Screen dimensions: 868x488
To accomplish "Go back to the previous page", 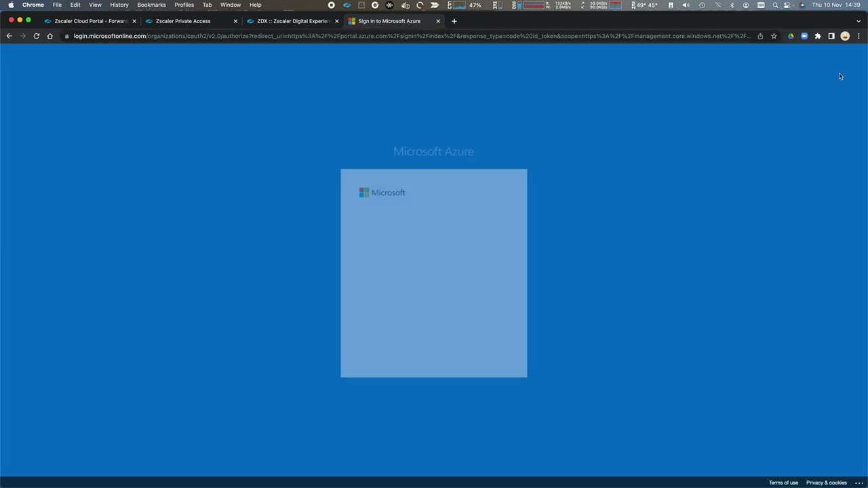I will (x=9, y=36).
